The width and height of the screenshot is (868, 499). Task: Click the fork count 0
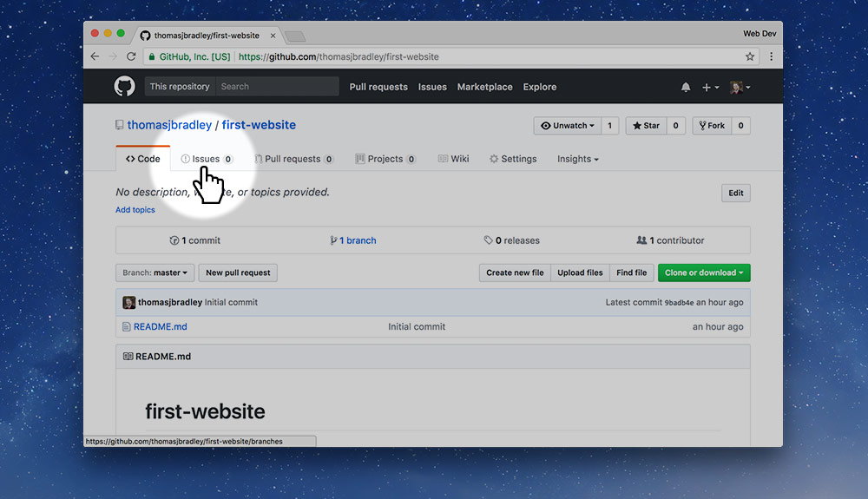[740, 126]
